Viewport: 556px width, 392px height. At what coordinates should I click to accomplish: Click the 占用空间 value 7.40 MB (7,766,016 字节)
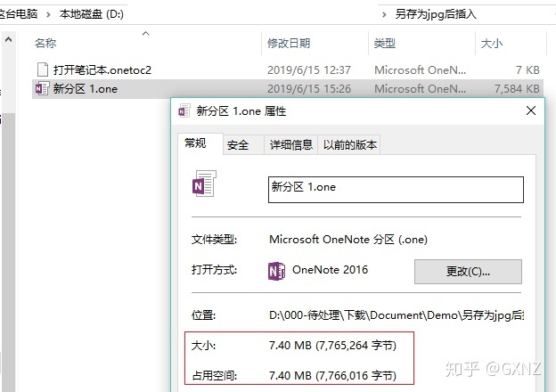pyautogui.click(x=332, y=375)
